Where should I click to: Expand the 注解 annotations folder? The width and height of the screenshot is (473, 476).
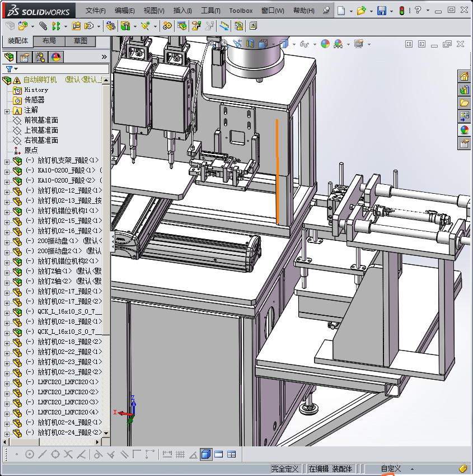7,110
